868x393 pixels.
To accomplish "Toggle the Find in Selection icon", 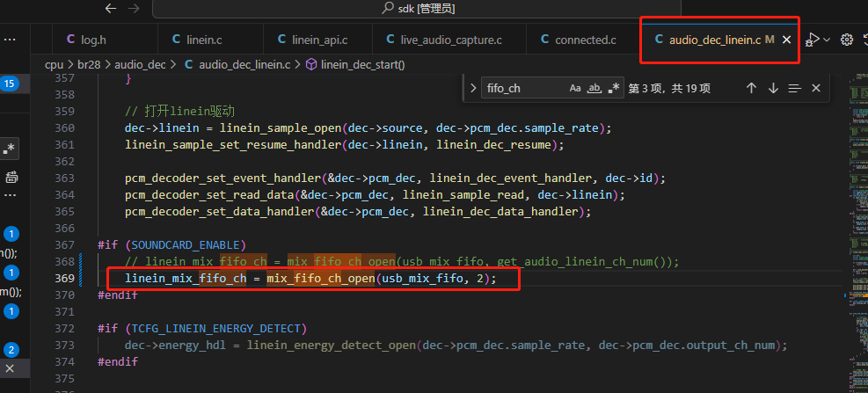I will [795, 89].
